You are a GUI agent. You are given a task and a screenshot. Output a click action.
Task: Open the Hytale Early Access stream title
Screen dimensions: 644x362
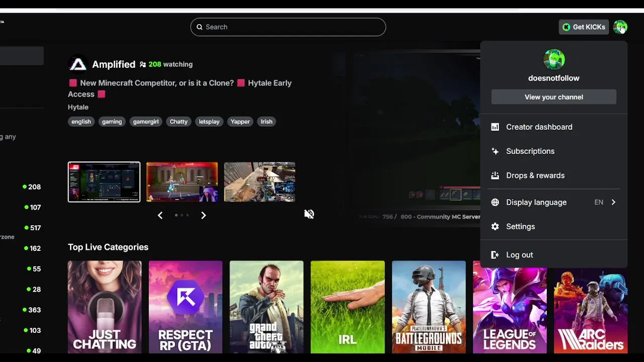(x=180, y=88)
